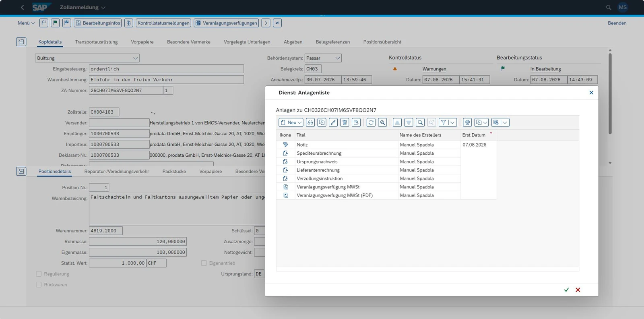Tick the Rückwaren checkbox

click(39, 285)
